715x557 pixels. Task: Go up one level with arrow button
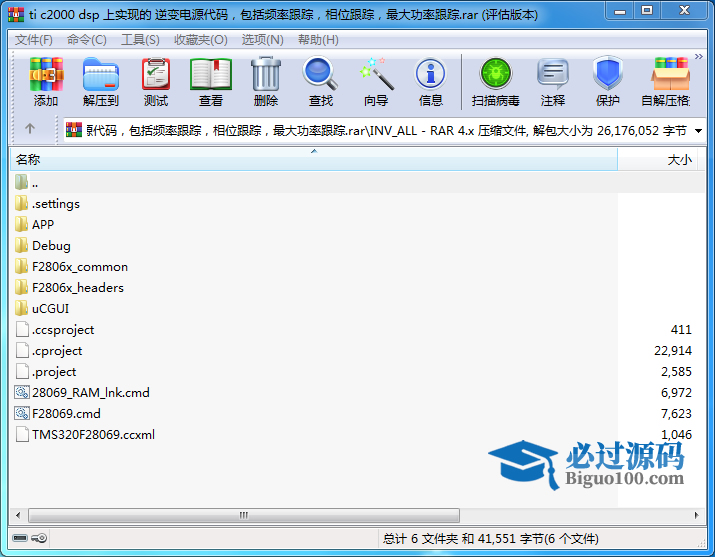[x=30, y=129]
